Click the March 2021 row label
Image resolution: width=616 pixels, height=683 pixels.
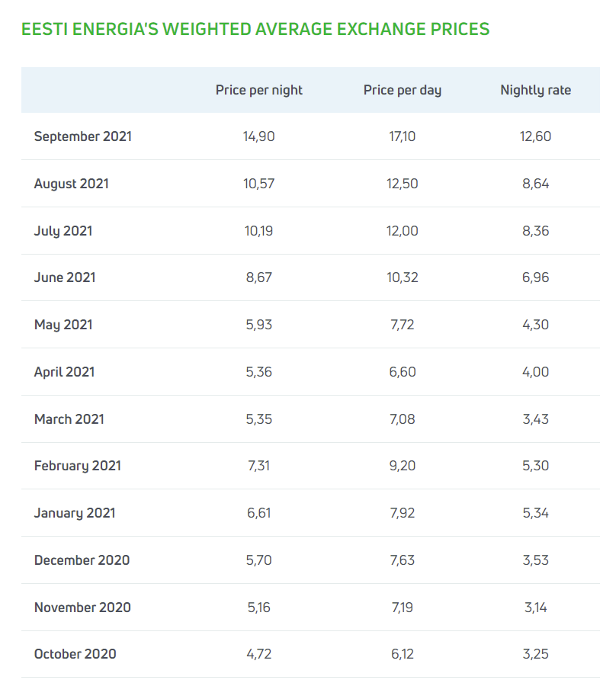coord(69,419)
